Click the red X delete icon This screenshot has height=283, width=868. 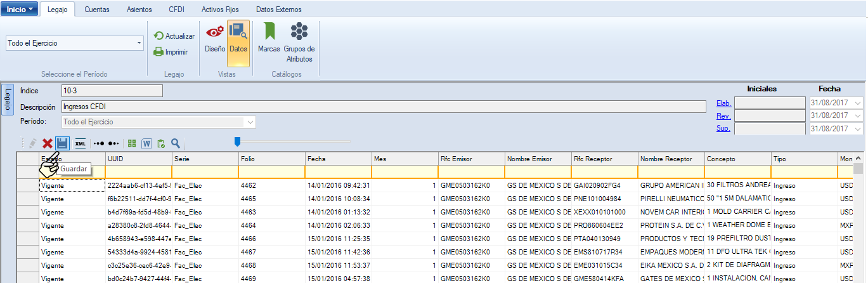[x=48, y=143]
